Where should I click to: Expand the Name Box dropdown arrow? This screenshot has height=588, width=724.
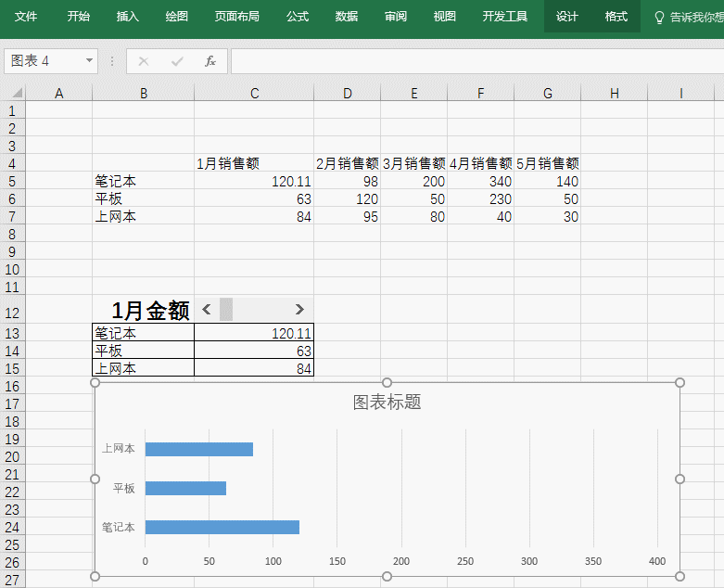[x=89, y=60]
